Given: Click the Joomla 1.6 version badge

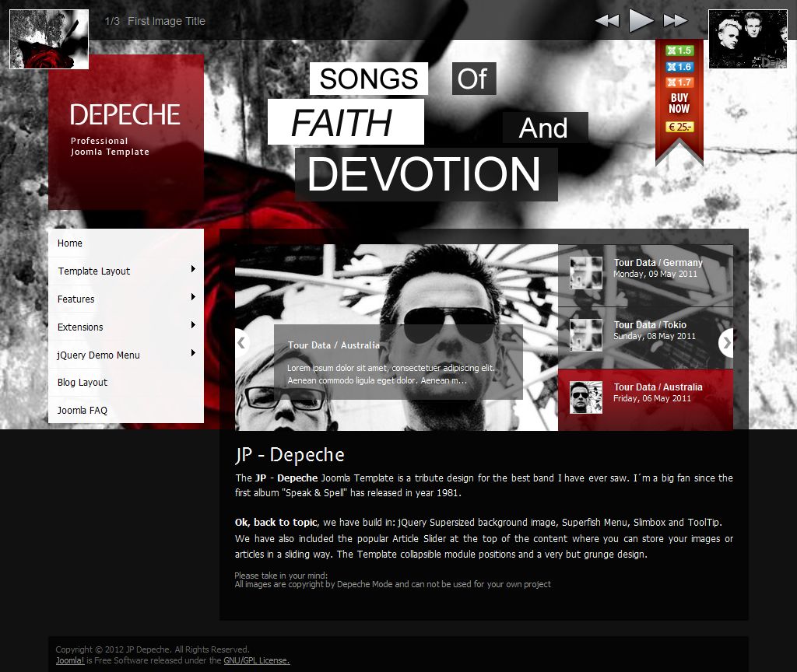Looking at the screenshot, I should [x=679, y=67].
